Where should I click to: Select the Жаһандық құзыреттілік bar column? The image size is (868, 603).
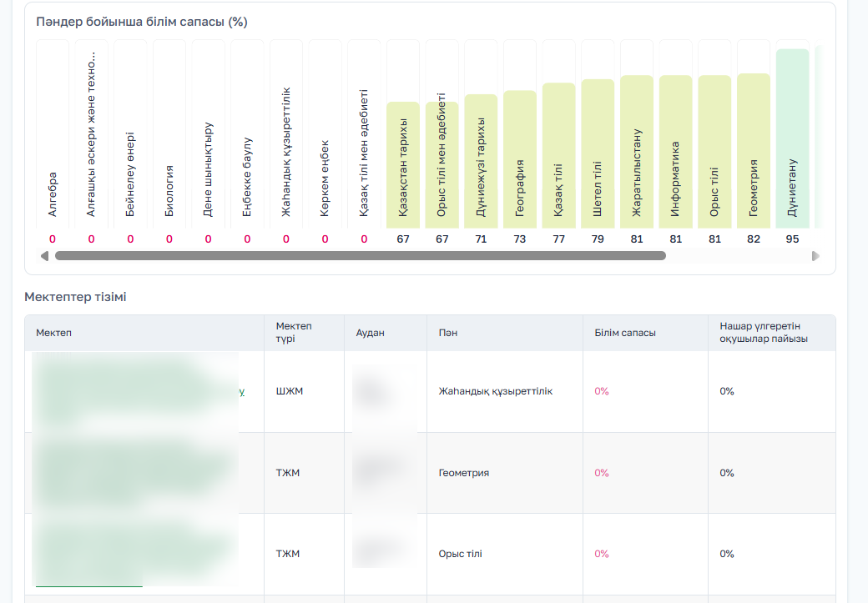(x=286, y=134)
